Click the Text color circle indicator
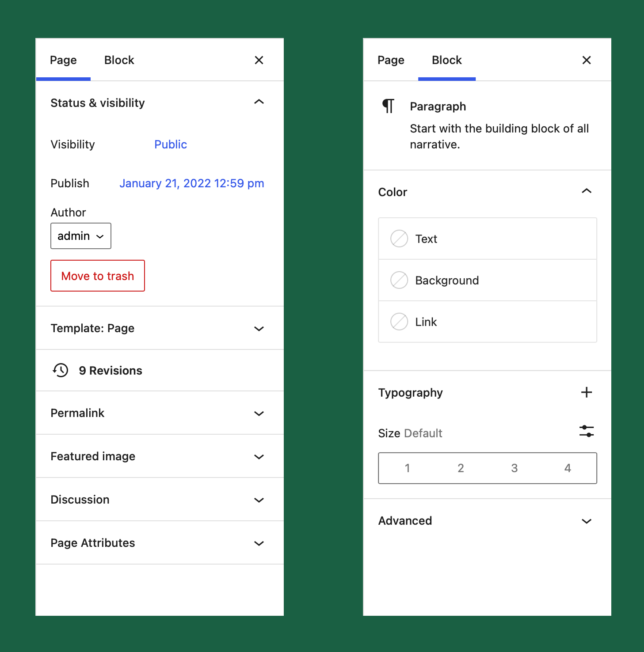This screenshot has height=652, width=644. click(x=399, y=239)
